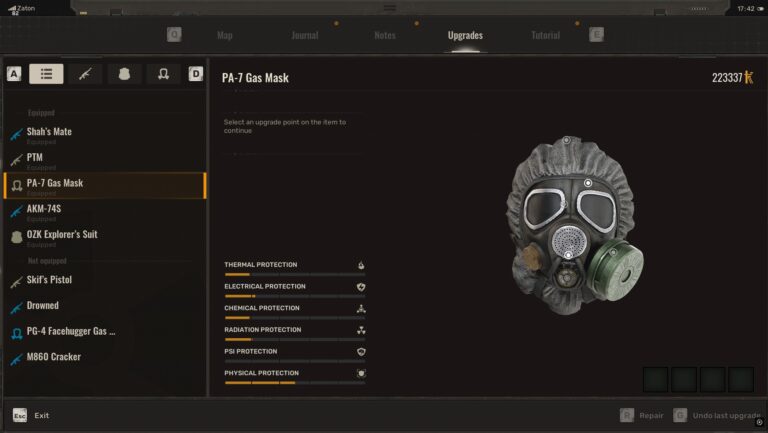
Task: Select PA-7 Gas Mask list entry
Action: pos(105,185)
